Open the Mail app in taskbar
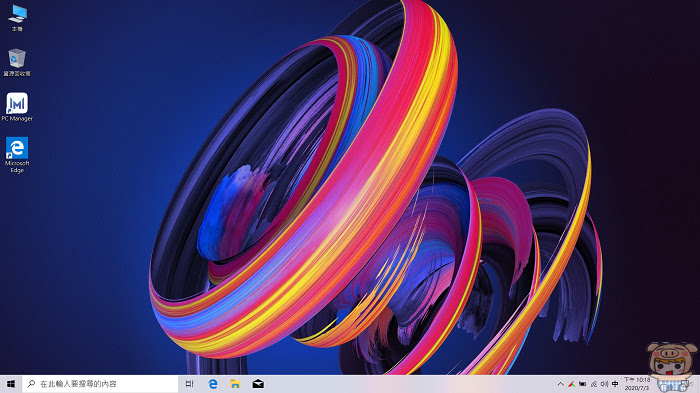 tap(258, 384)
